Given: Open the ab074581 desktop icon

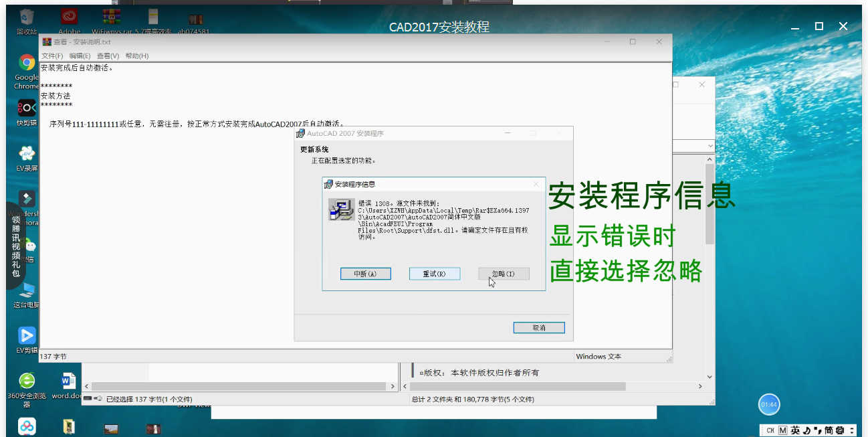Looking at the screenshot, I should (195, 15).
